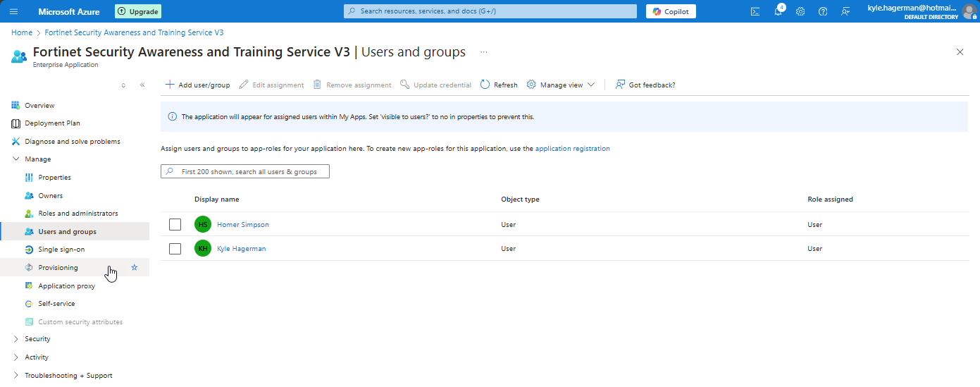This screenshot has height=387, width=980.
Task: Open the feedback icon in the header
Action: pos(845,11)
